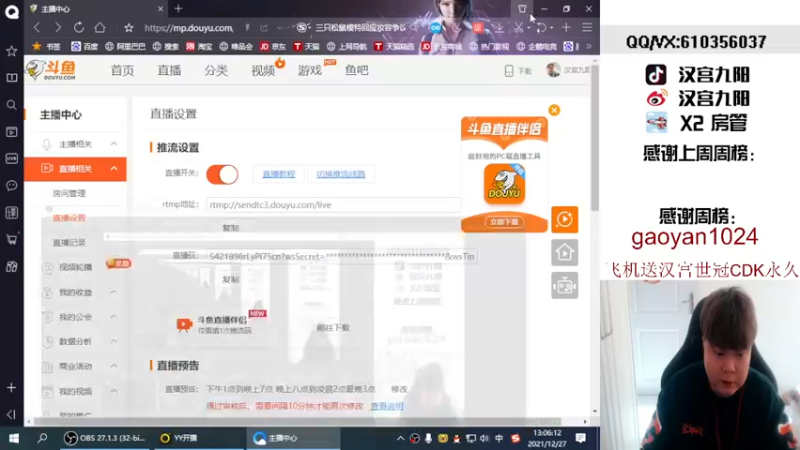Copy the rtmp address with 复制
Viewport: 800px width, 450px height.
231,228
